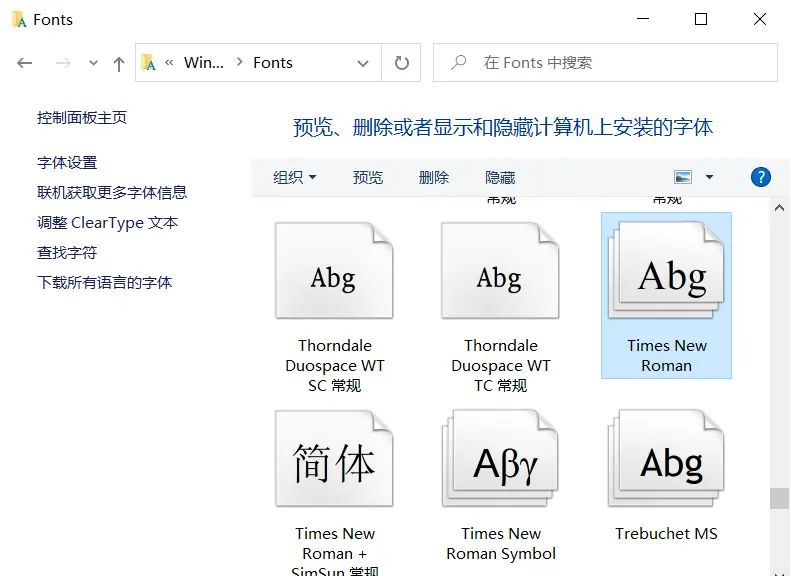The width and height of the screenshot is (791, 576).
Task: Refresh the Fonts folder
Action: pyautogui.click(x=402, y=63)
